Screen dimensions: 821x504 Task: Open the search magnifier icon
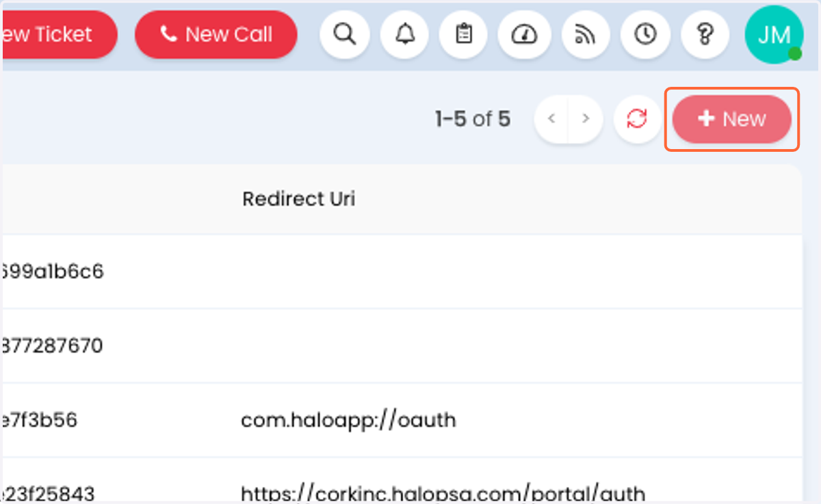pyautogui.click(x=345, y=34)
